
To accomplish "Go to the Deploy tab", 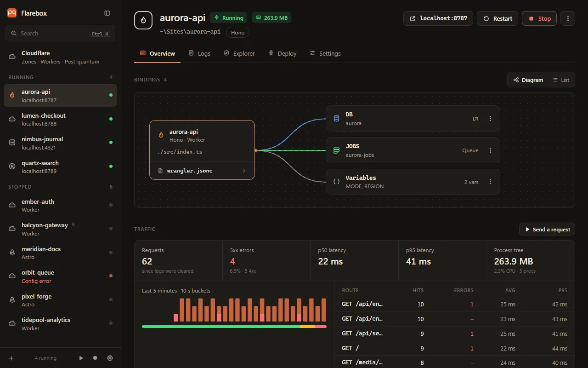I will coord(283,54).
